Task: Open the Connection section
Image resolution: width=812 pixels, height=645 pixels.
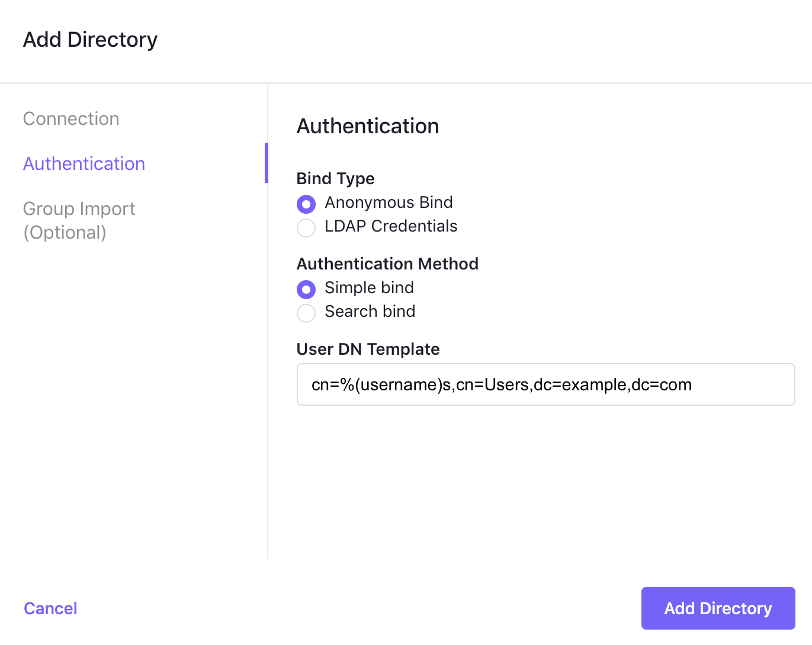Action: click(x=71, y=118)
